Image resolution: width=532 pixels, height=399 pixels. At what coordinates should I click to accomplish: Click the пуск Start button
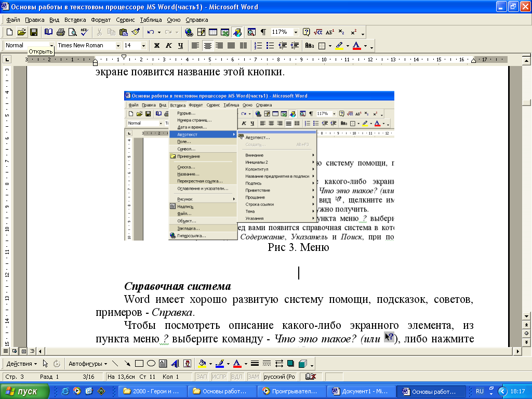point(24,391)
